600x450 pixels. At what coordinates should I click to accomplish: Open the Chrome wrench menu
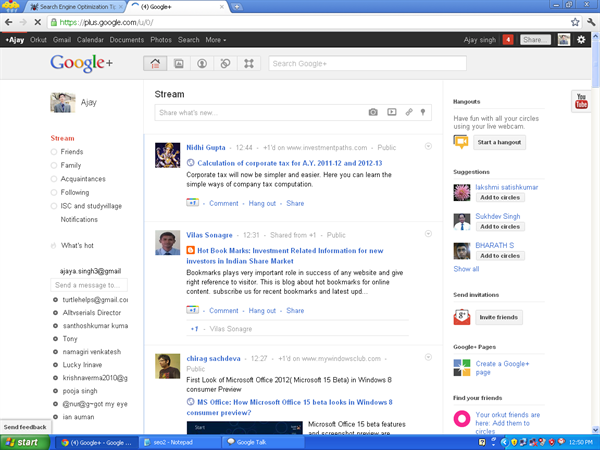click(x=591, y=22)
